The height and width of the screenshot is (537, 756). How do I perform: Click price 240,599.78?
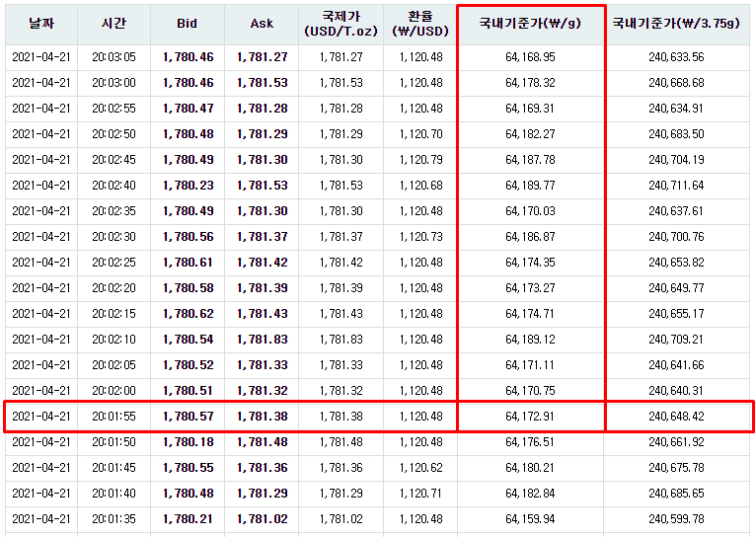(676, 519)
